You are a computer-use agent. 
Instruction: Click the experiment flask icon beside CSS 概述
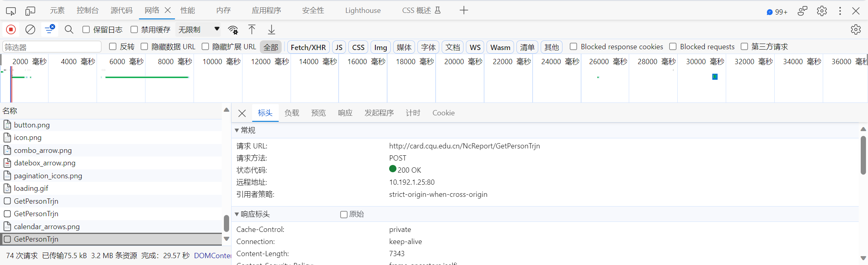tap(438, 10)
